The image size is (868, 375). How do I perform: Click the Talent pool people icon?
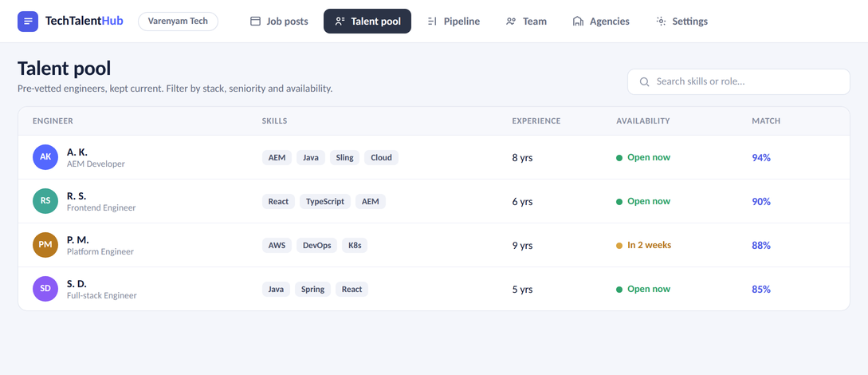pos(340,22)
